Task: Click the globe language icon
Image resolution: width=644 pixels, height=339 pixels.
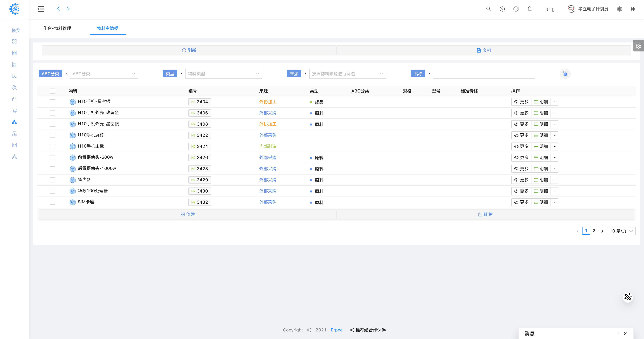Action: pyautogui.click(x=619, y=9)
